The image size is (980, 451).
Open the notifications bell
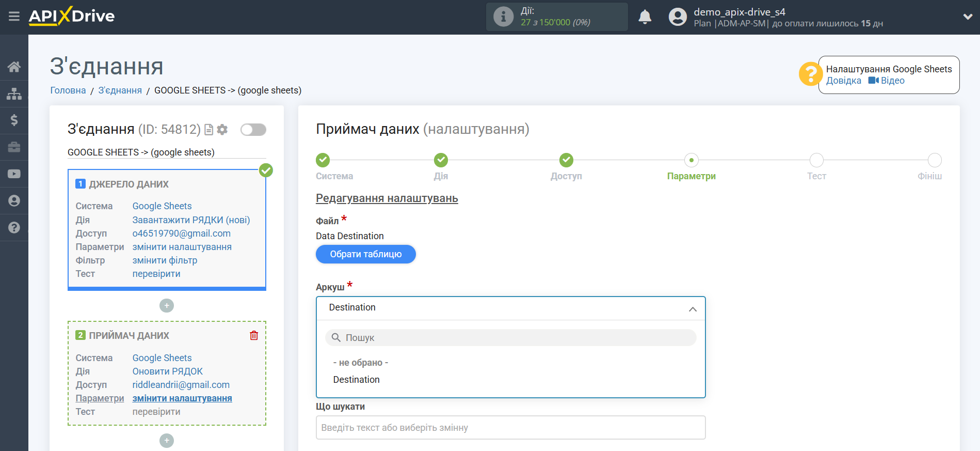(645, 17)
